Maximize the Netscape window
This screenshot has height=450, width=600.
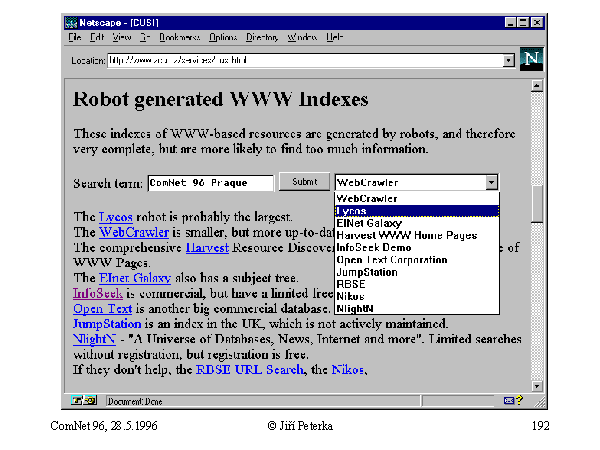pos(523,23)
